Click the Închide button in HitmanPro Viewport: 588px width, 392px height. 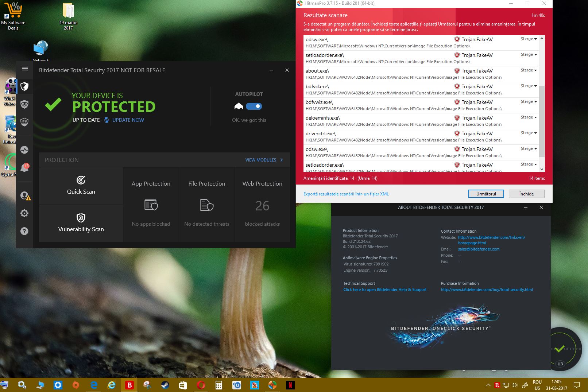[x=526, y=194]
